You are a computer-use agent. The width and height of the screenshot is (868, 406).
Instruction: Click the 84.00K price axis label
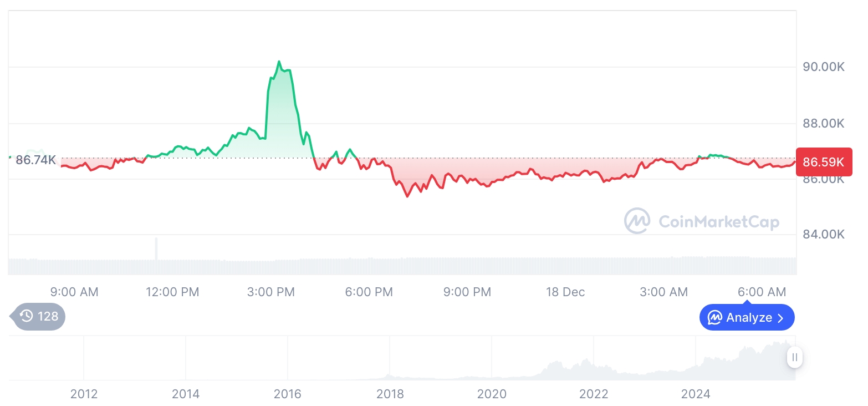[x=824, y=234]
